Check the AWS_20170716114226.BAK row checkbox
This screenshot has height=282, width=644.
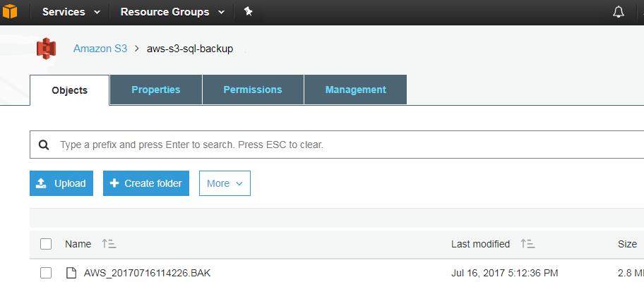(46, 273)
